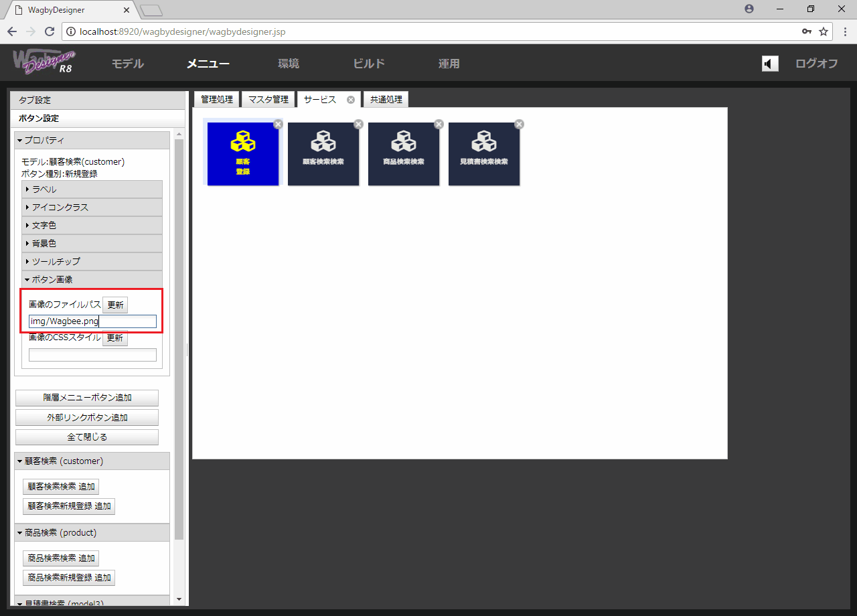Expand the アイコンクラス section

coord(92,208)
